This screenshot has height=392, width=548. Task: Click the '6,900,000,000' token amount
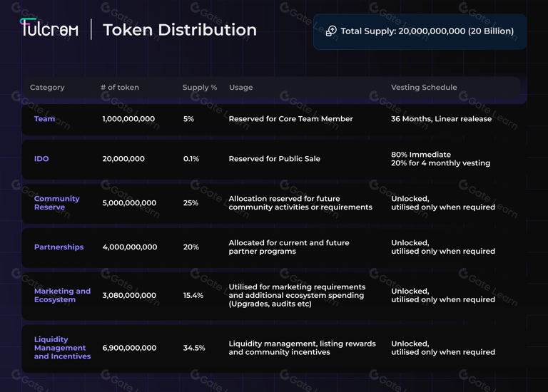[x=129, y=348]
